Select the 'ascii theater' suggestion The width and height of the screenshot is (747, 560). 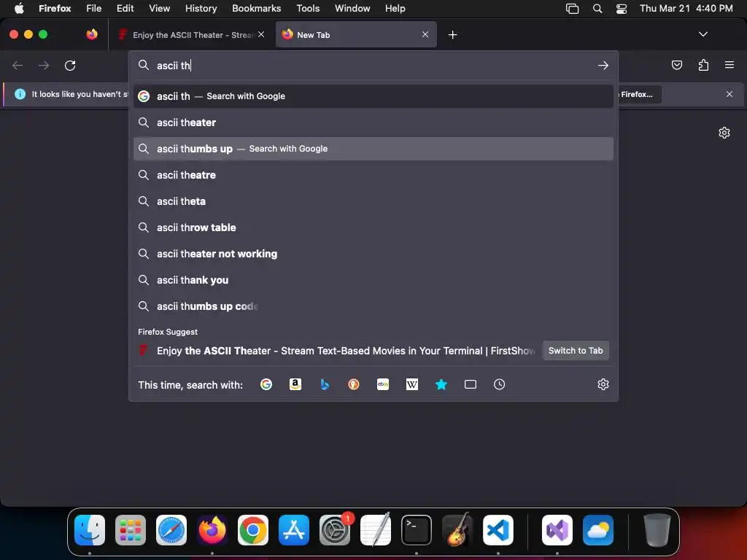click(x=373, y=122)
